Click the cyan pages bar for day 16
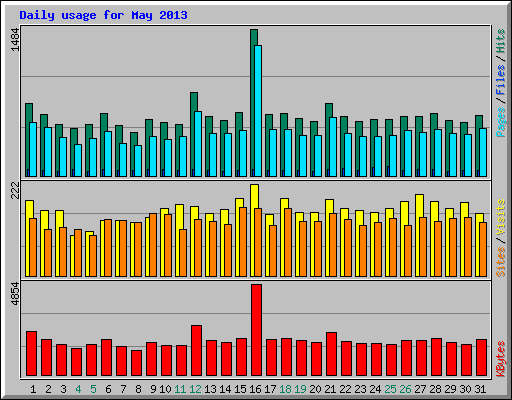This screenshot has width=512, height=400. 258,111
